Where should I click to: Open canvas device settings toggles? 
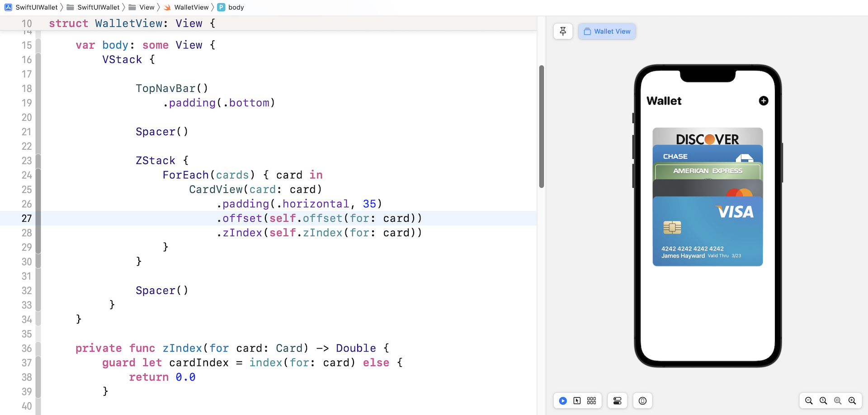tap(617, 401)
